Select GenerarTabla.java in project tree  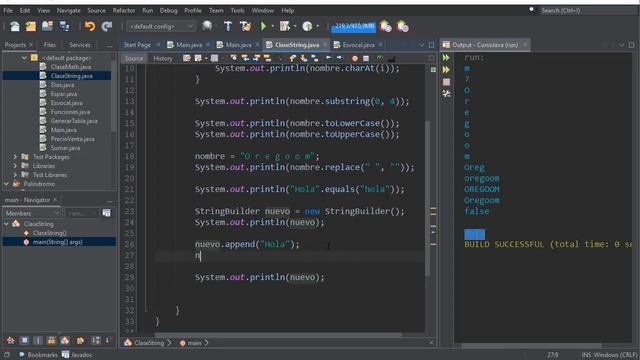[x=74, y=121]
